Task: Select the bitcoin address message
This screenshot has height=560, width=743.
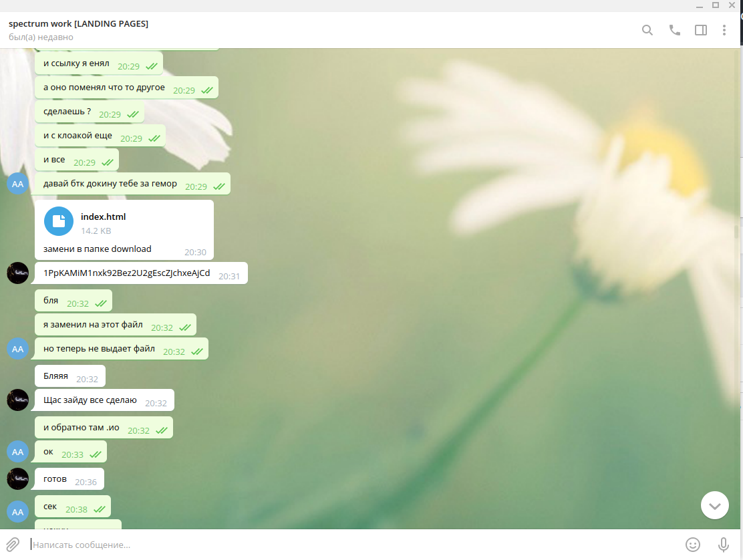Action: [x=141, y=273]
